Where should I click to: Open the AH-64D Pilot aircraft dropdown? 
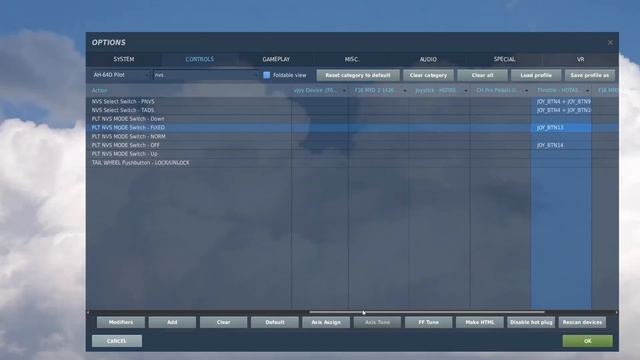(x=120, y=75)
